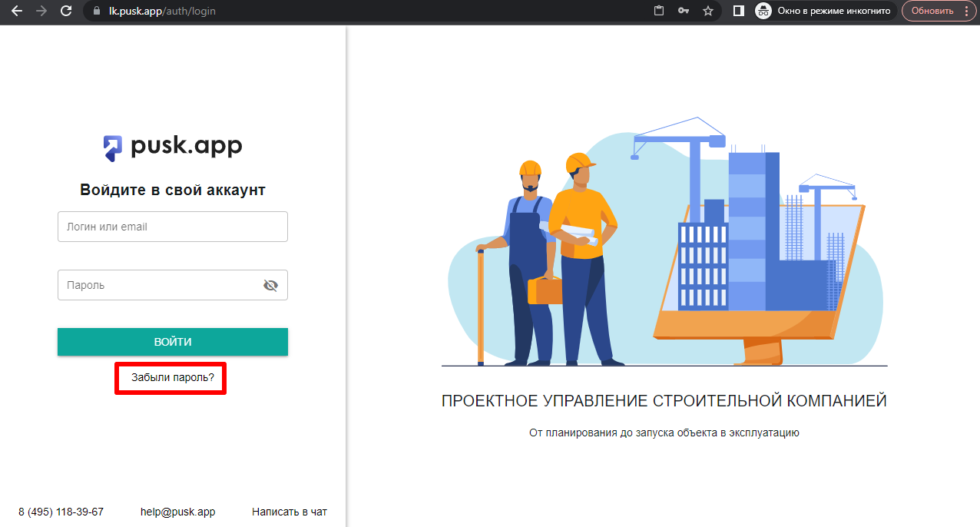The width and height of the screenshot is (980, 527).
Task: Click the pusk.app logo
Action: [173, 147]
